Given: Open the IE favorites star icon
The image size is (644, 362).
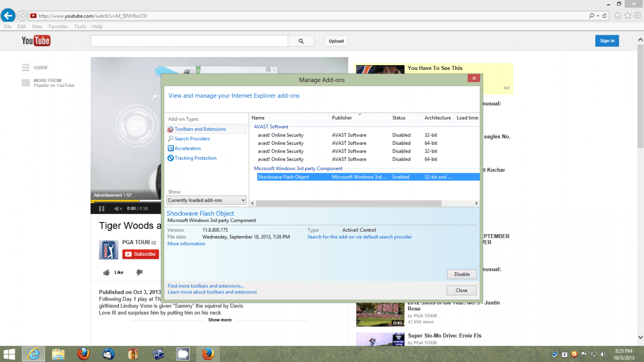Looking at the screenshot, I should pos(628,15).
